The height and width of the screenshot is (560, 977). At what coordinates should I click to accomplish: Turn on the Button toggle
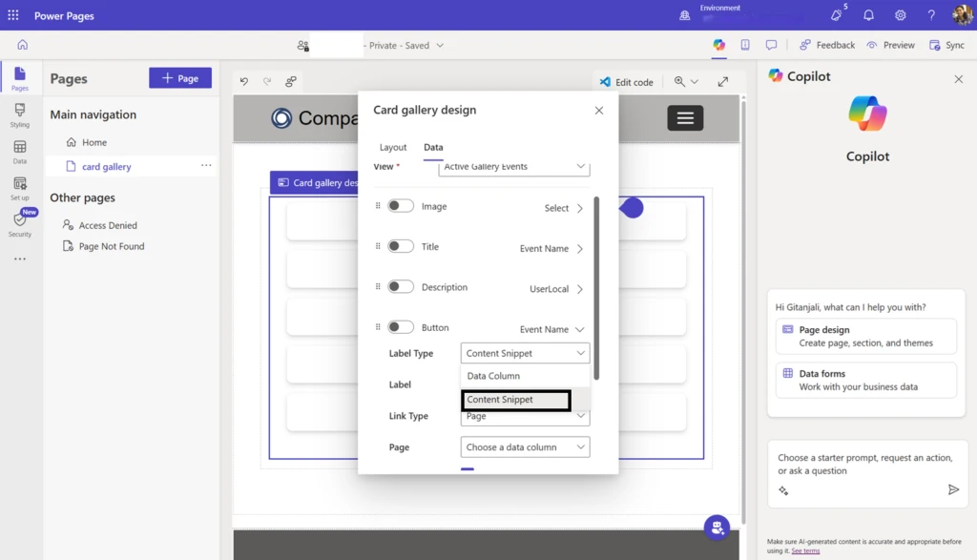coord(400,327)
